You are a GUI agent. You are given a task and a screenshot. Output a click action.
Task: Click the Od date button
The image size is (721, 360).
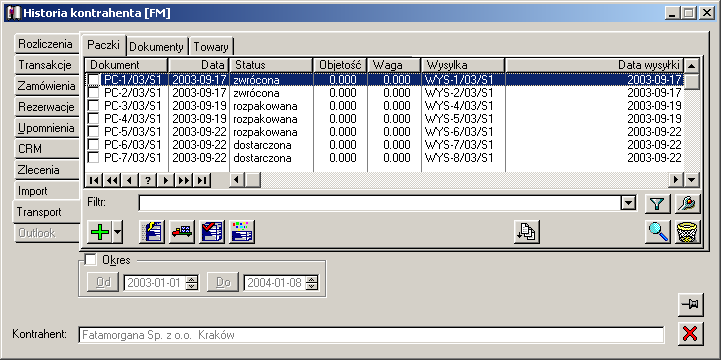click(x=103, y=282)
